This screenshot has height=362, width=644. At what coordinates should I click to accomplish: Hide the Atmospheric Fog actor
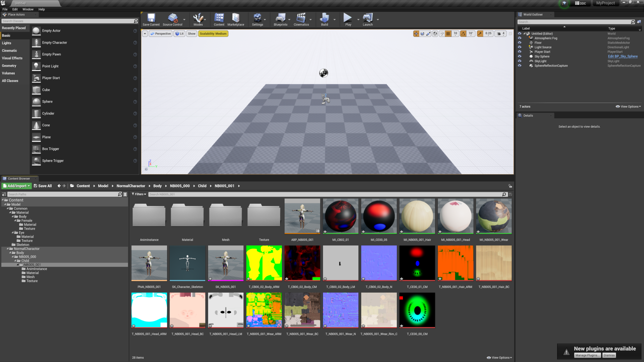[x=520, y=38]
